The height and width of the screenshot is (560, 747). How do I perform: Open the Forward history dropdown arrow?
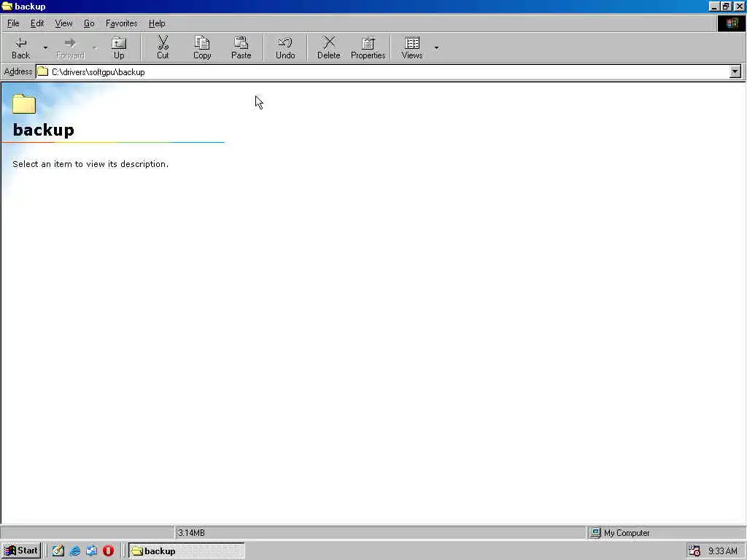(94, 47)
